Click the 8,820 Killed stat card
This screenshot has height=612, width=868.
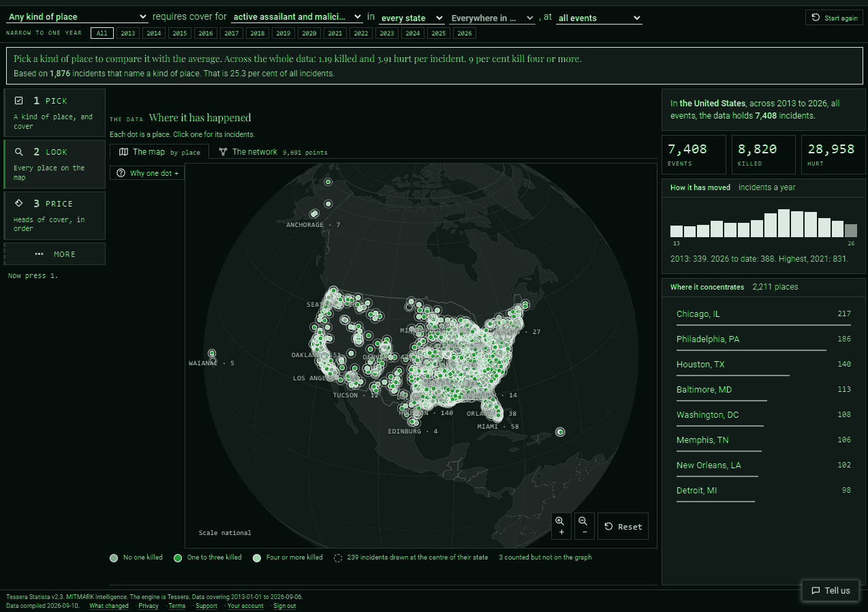point(763,155)
